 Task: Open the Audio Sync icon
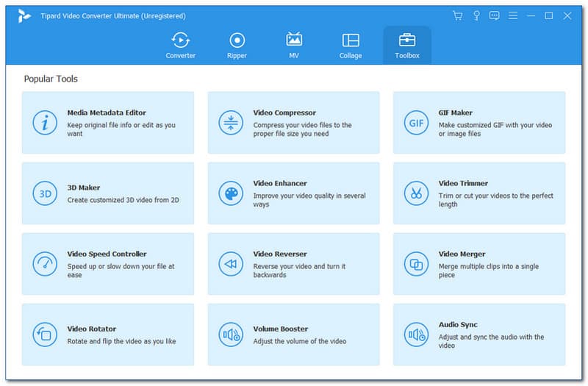(x=416, y=335)
